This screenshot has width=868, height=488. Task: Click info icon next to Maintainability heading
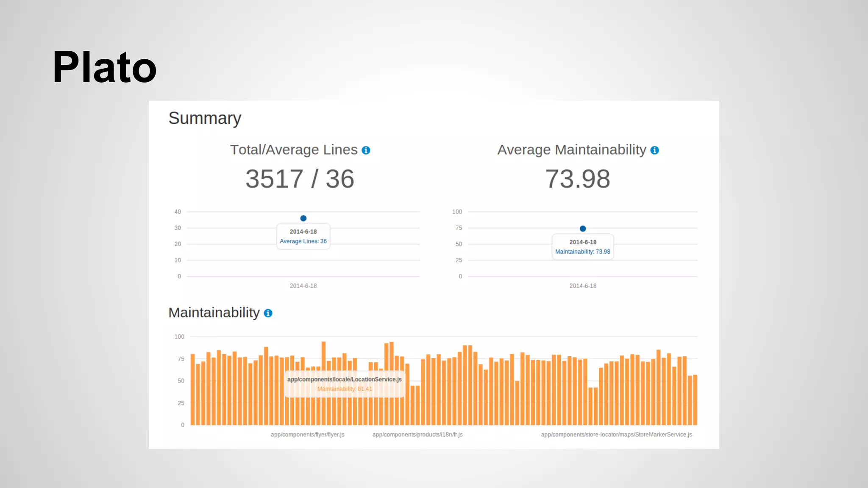(x=268, y=313)
